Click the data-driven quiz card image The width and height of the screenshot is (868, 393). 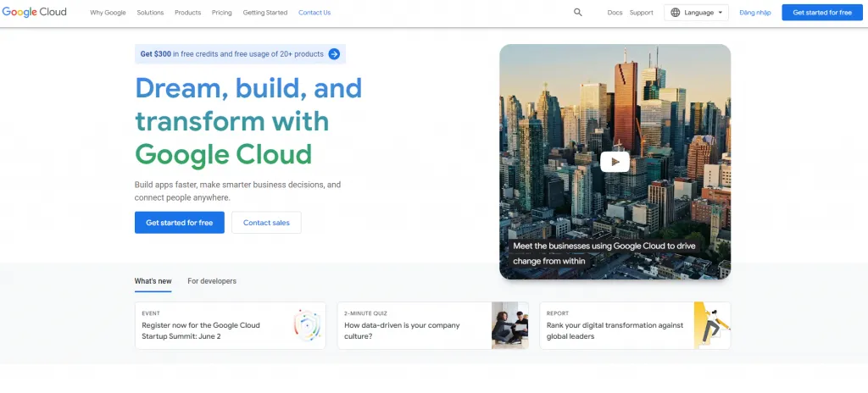[x=509, y=325]
